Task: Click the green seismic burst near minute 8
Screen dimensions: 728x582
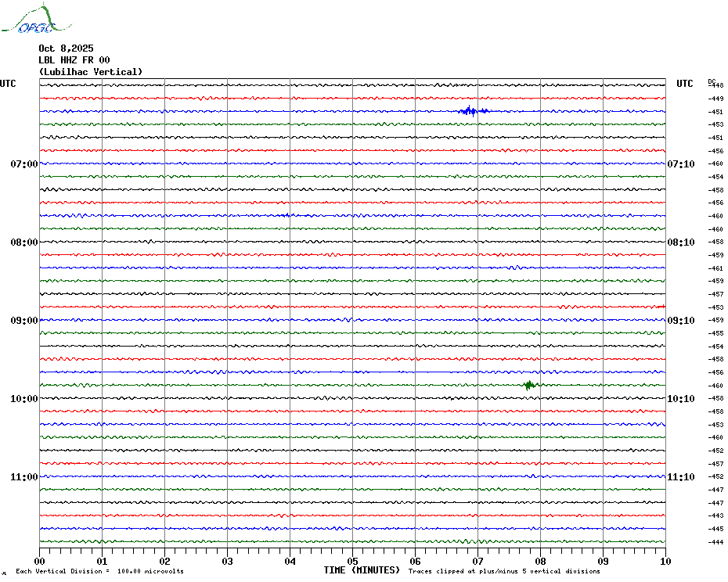Action: (x=530, y=385)
